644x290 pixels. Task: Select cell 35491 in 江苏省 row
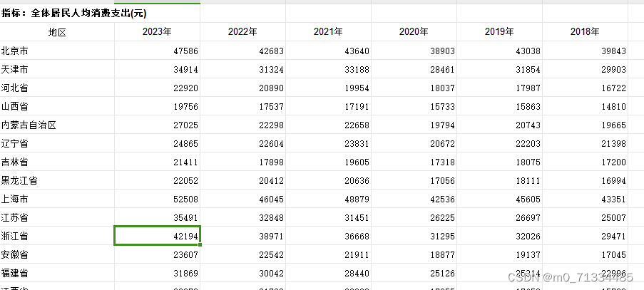click(158, 217)
